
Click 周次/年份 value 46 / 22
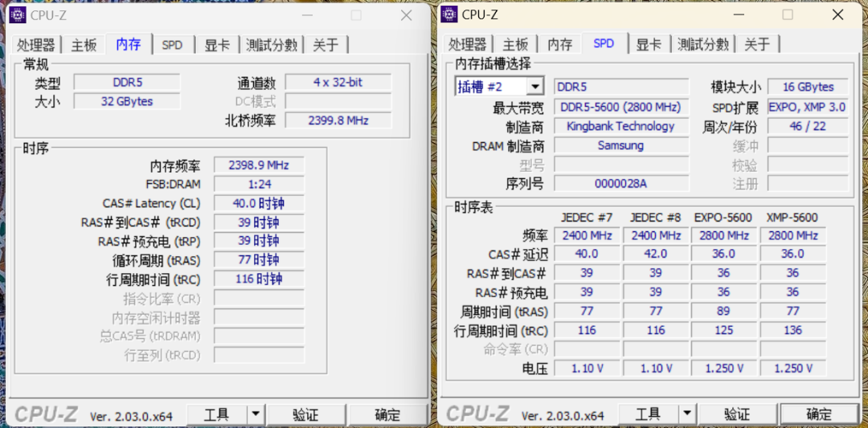[x=809, y=126]
